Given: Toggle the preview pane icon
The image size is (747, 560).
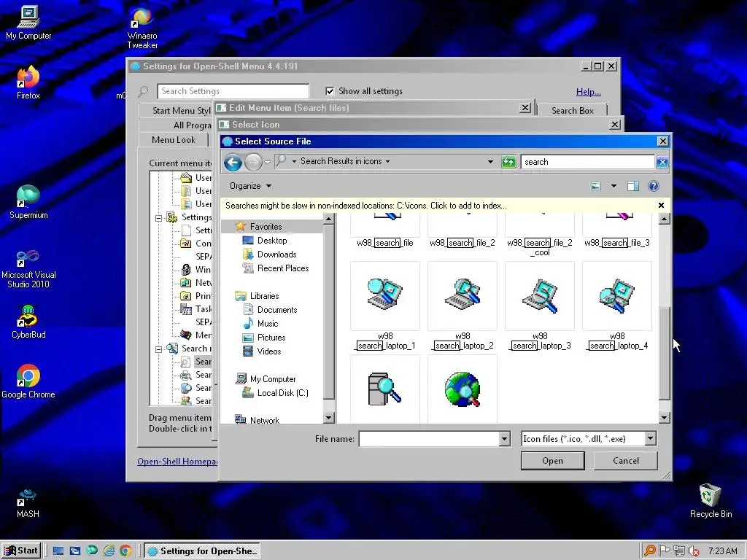Looking at the screenshot, I should coord(632,186).
